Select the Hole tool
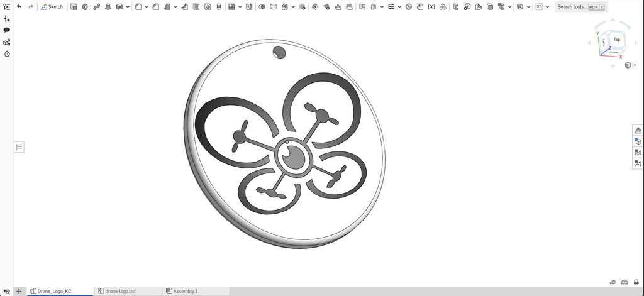The width and height of the screenshot is (644, 296). tap(208, 6)
